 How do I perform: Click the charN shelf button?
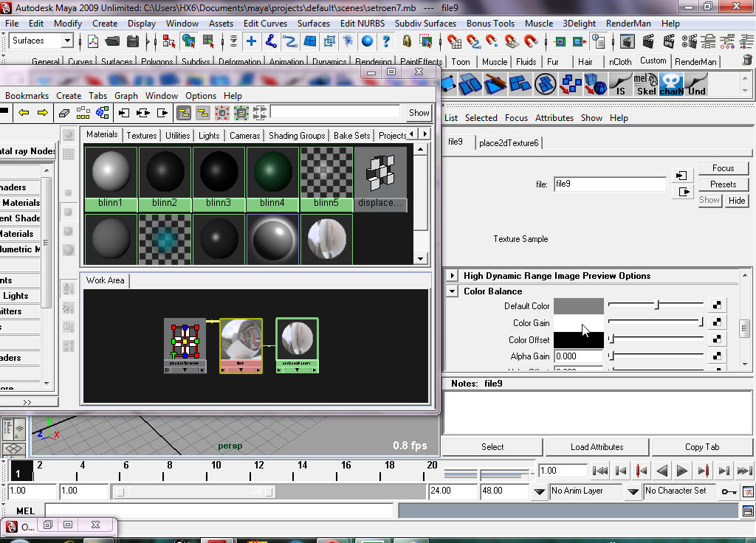(672, 84)
